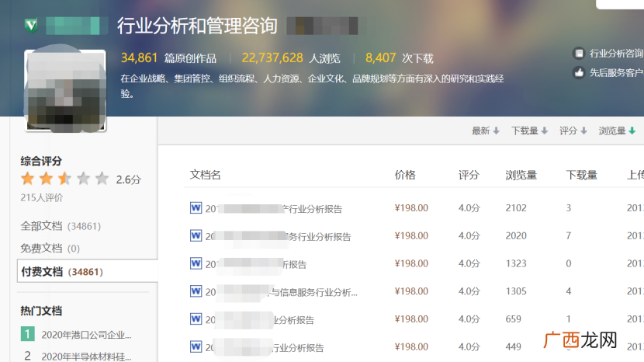
Task: Sort documents by 下载量
Action: click(529, 131)
